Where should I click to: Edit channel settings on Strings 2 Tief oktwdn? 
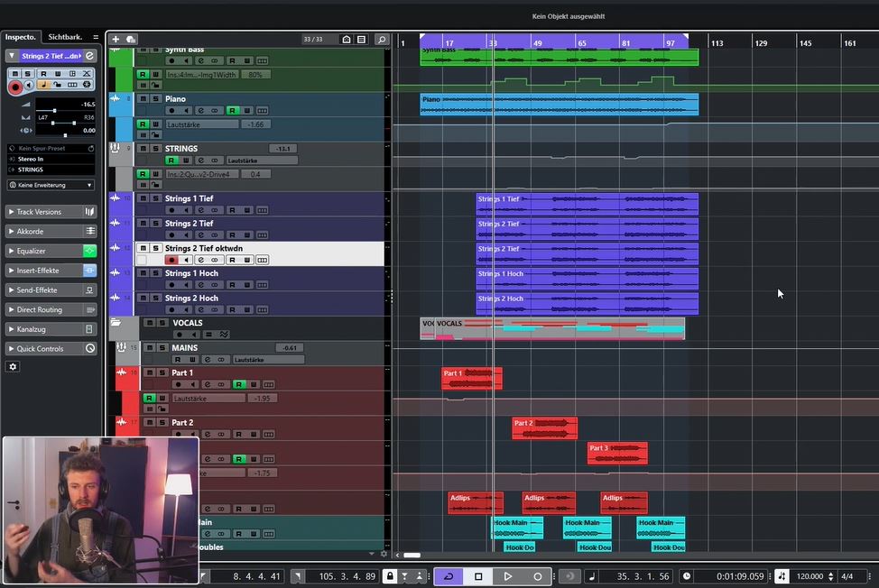pyautogui.click(x=200, y=260)
